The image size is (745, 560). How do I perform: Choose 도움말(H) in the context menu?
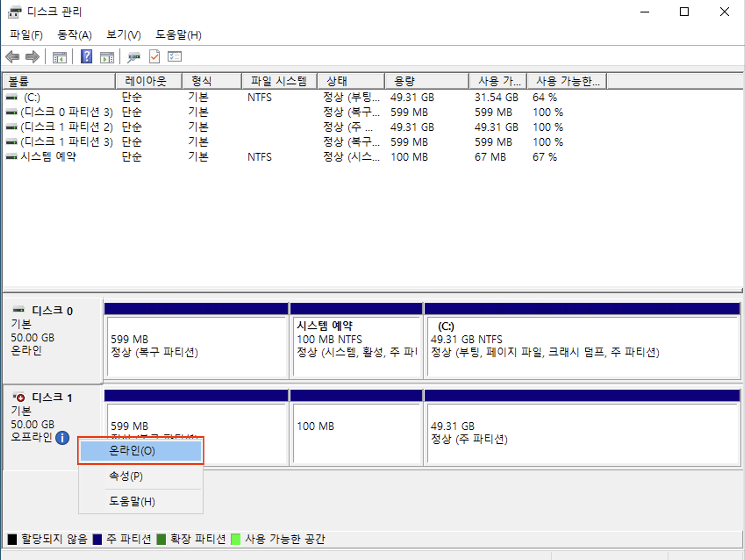pyautogui.click(x=141, y=501)
